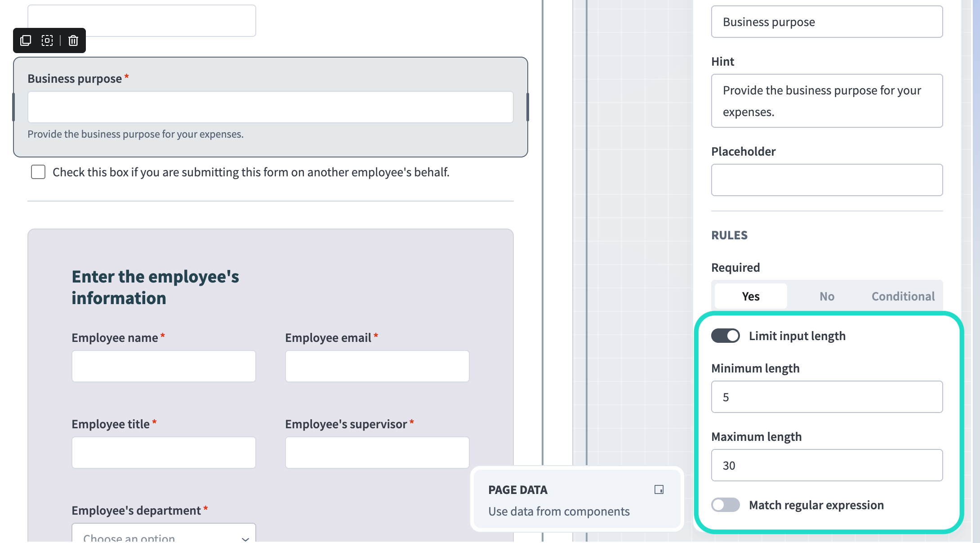Image resolution: width=980 pixels, height=543 pixels.
Task: Open the Employee's department dropdown
Action: click(164, 533)
